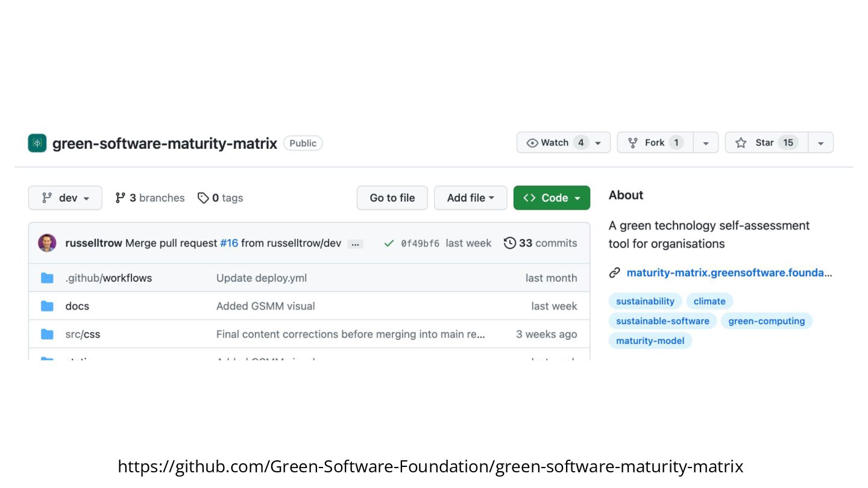Open the green-software-maturity-matrix repository title
Image resolution: width=868 pixels, height=488 pixels.
tap(165, 143)
